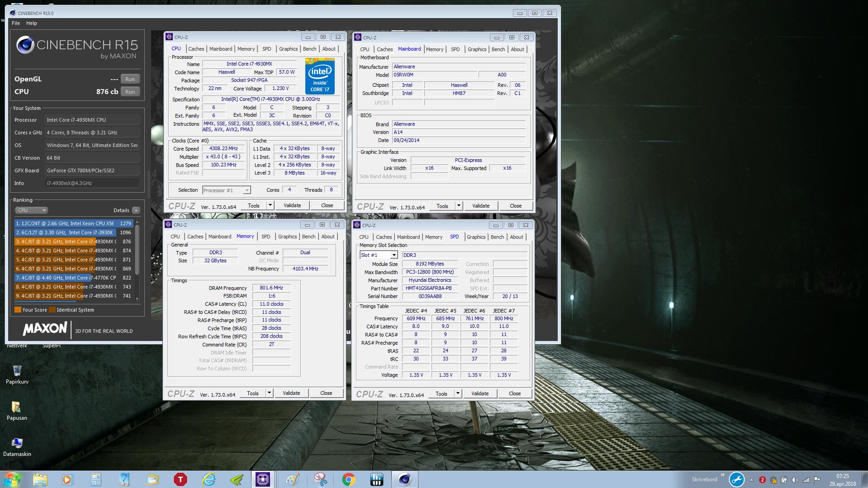Image resolution: width=868 pixels, height=488 pixels.
Task: Open the network signal tray icon
Action: coord(806,480)
